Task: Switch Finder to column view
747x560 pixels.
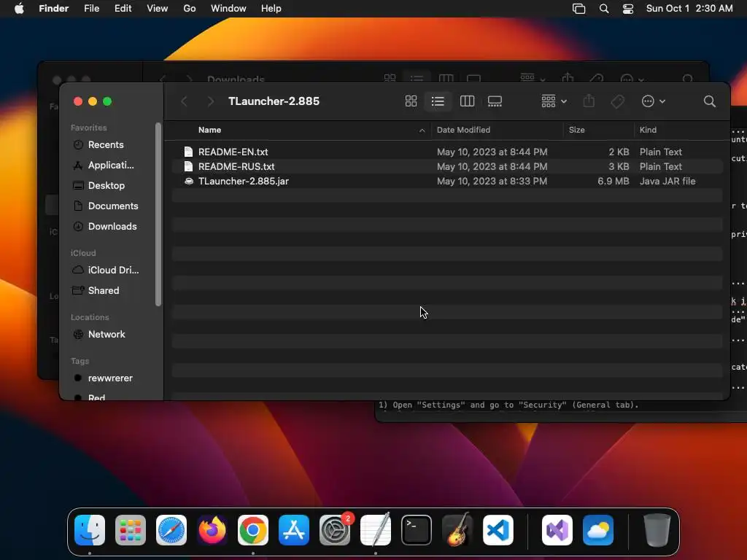Action: 467,101
